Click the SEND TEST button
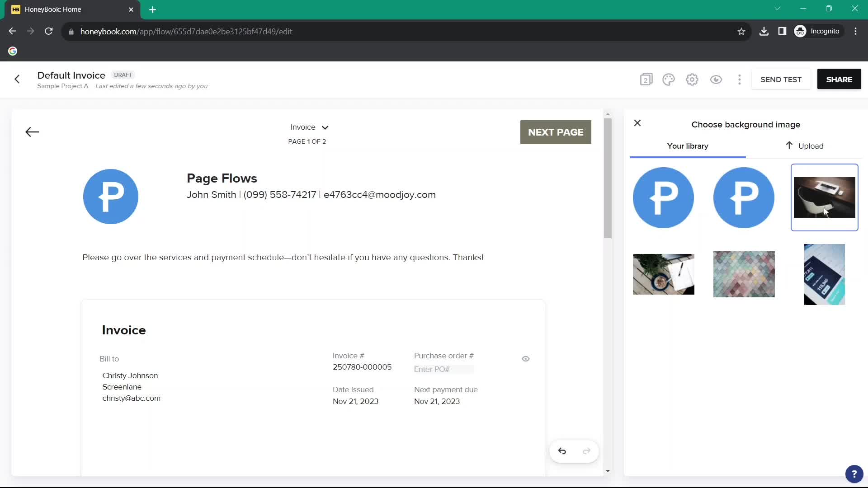 (781, 79)
